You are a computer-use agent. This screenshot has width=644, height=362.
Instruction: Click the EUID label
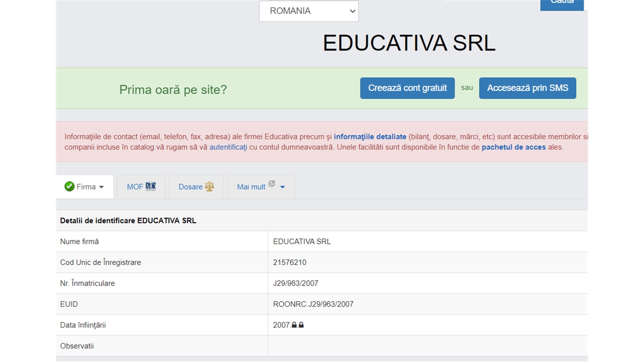click(69, 304)
